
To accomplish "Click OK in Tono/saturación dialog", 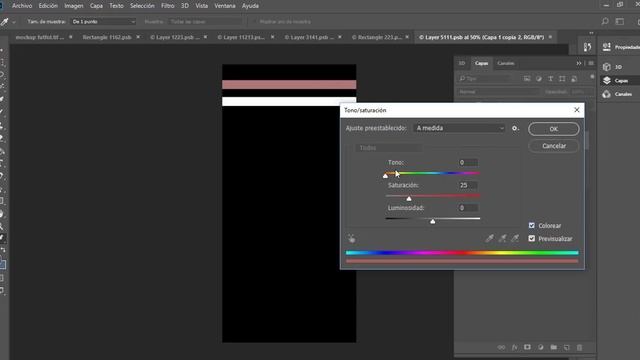I will coord(553,129).
